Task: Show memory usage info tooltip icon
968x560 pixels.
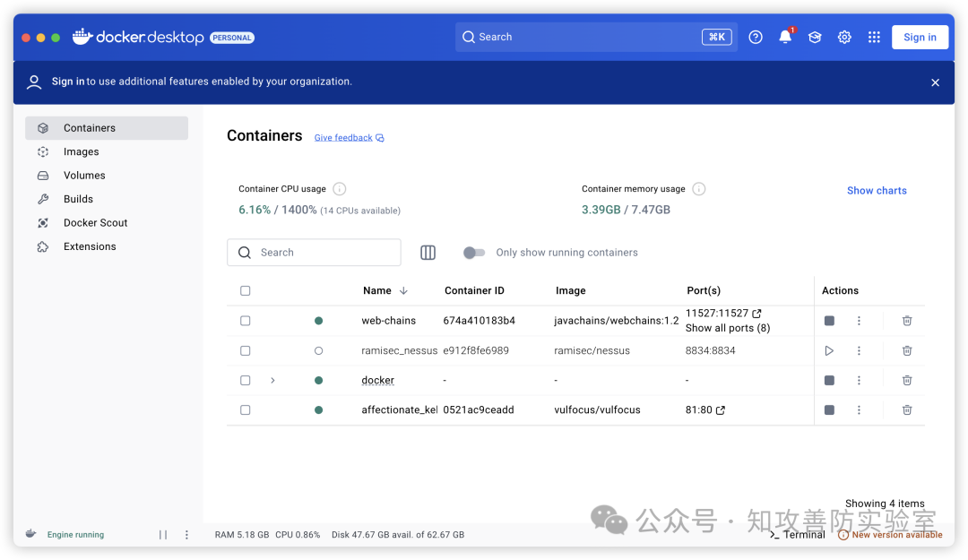Action: point(699,189)
